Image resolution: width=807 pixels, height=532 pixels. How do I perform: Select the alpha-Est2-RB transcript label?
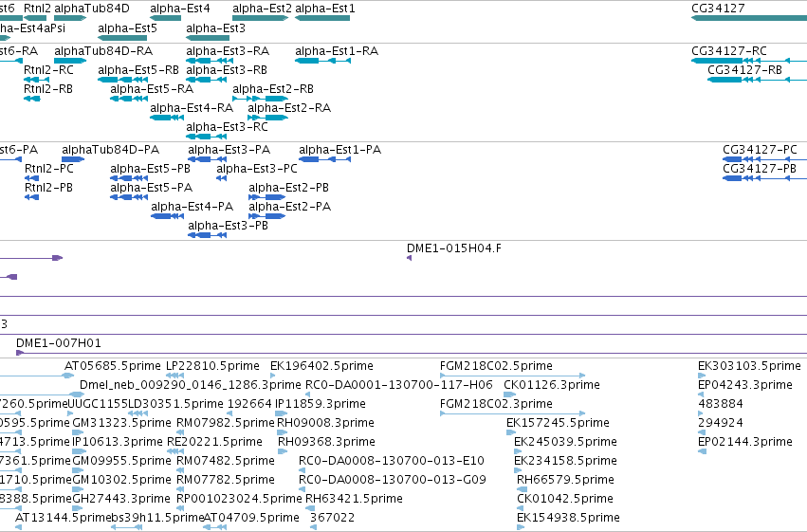coord(273,89)
